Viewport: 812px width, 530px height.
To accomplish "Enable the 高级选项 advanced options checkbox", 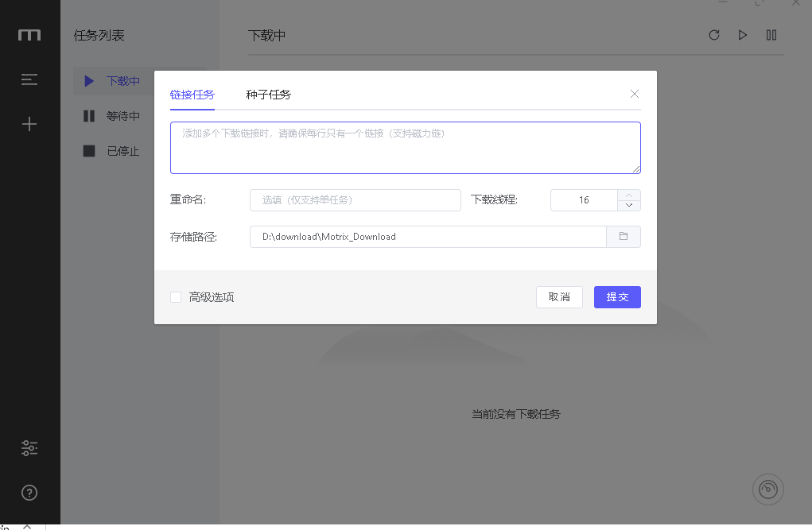I will (x=176, y=296).
